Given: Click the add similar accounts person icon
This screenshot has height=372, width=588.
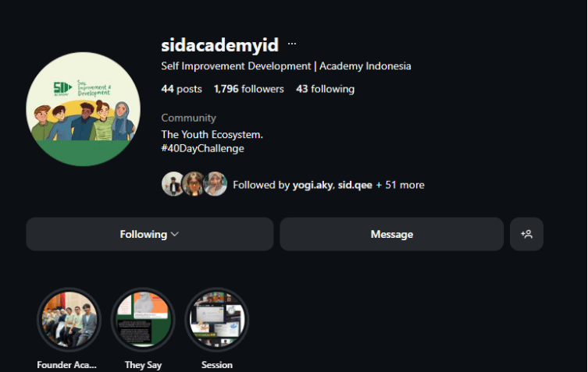Looking at the screenshot, I should 526,234.
